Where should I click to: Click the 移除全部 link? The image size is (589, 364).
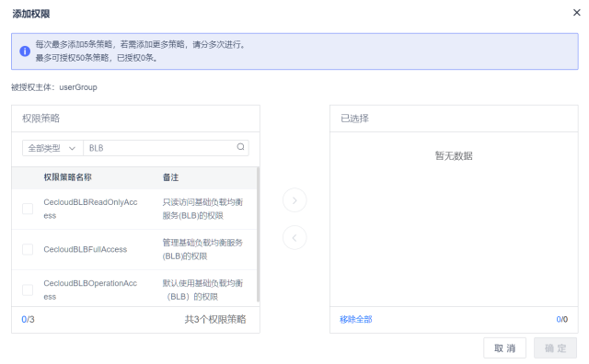356,319
